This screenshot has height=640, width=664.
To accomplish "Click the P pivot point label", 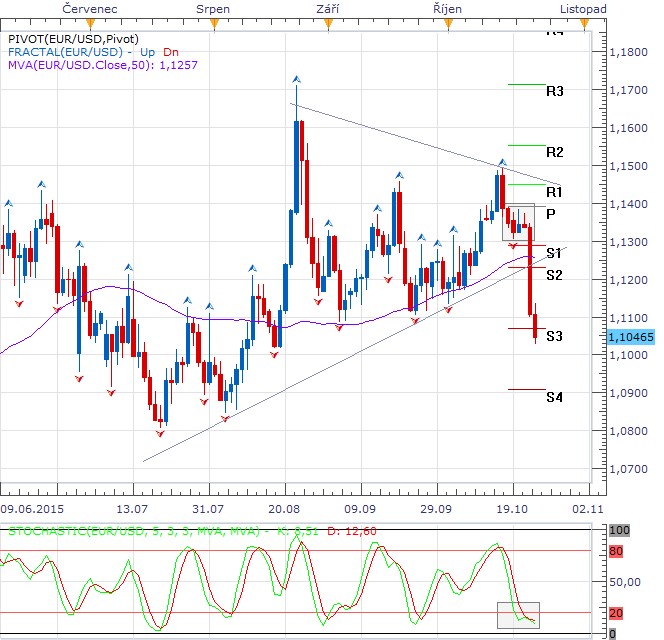I will click(551, 213).
